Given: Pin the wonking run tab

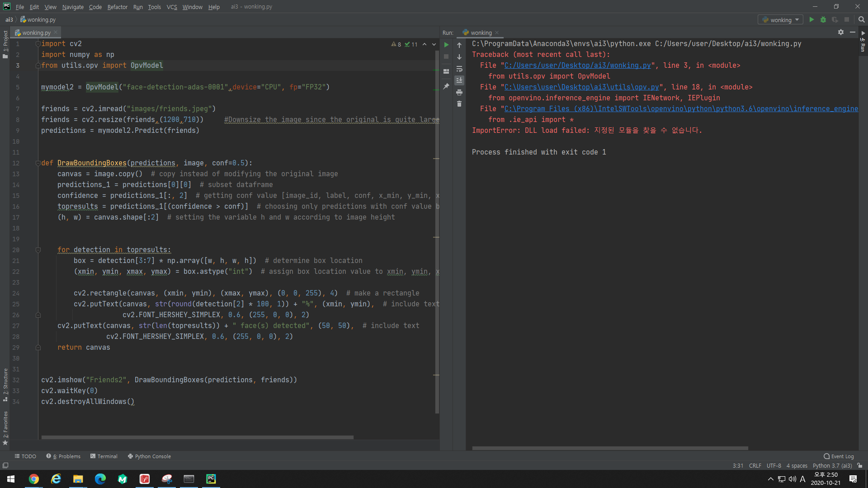Looking at the screenshot, I should tap(446, 86).
